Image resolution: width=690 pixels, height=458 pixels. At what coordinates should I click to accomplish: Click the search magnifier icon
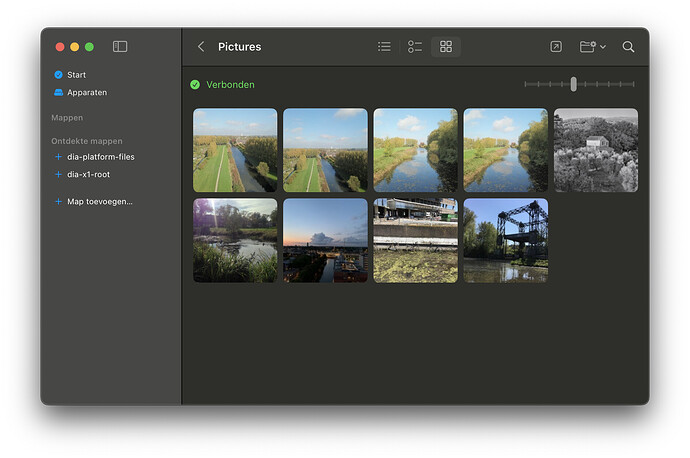[628, 47]
